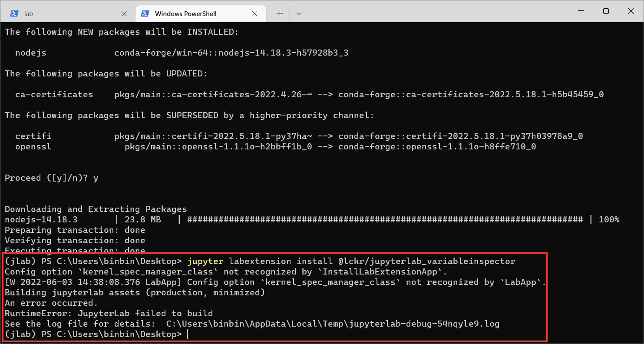Click the jupyterlab-debug log file path
This screenshot has height=344, width=644.
coord(333,324)
